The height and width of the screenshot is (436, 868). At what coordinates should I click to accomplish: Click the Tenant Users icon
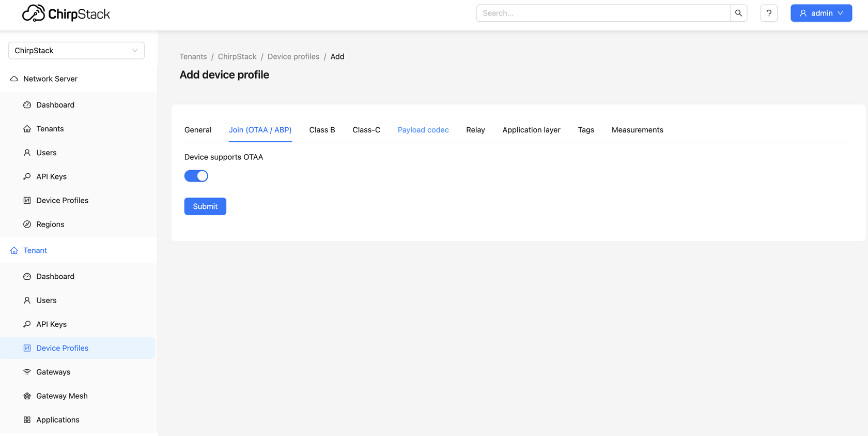pyautogui.click(x=27, y=300)
